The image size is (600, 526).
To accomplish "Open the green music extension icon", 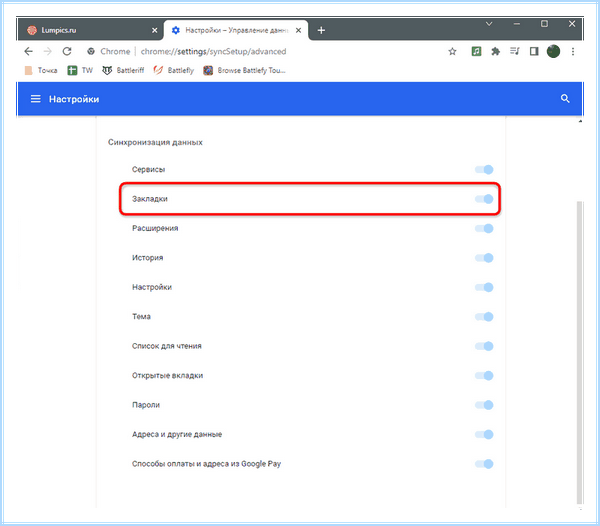I will click(x=476, y=51).
